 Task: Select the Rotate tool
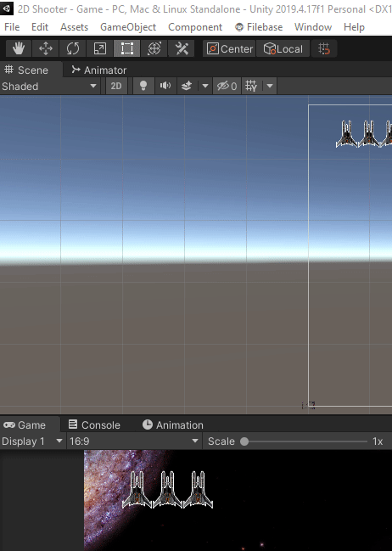tap(73, 48)
